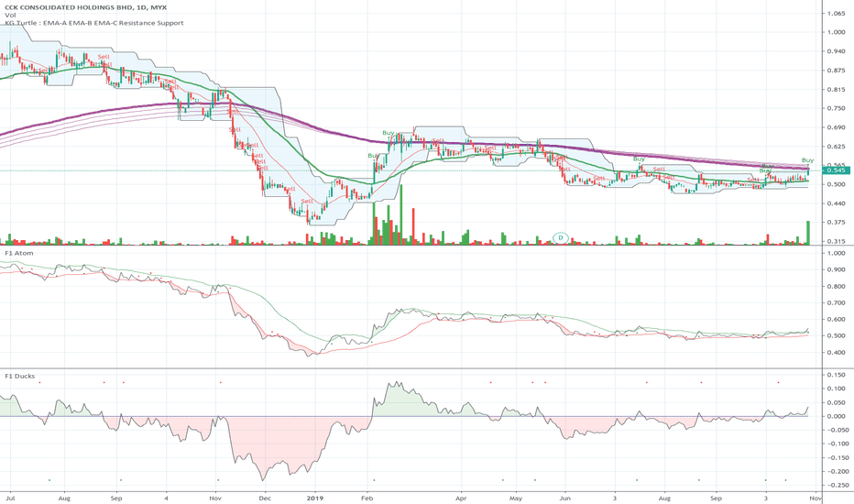This screenshot has width=854, height=504.
Task: Click the Dec label on the time axis
Action: pos(265,498)
